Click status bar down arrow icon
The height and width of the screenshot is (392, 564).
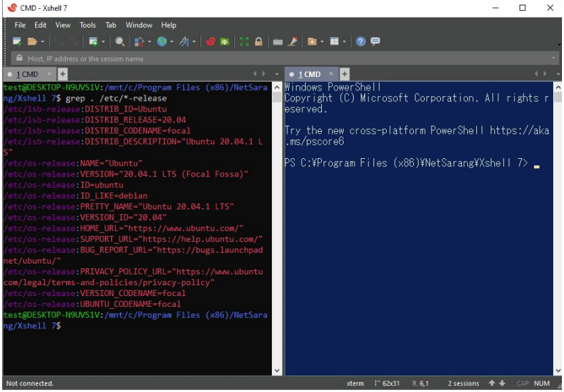coord(502,383)
